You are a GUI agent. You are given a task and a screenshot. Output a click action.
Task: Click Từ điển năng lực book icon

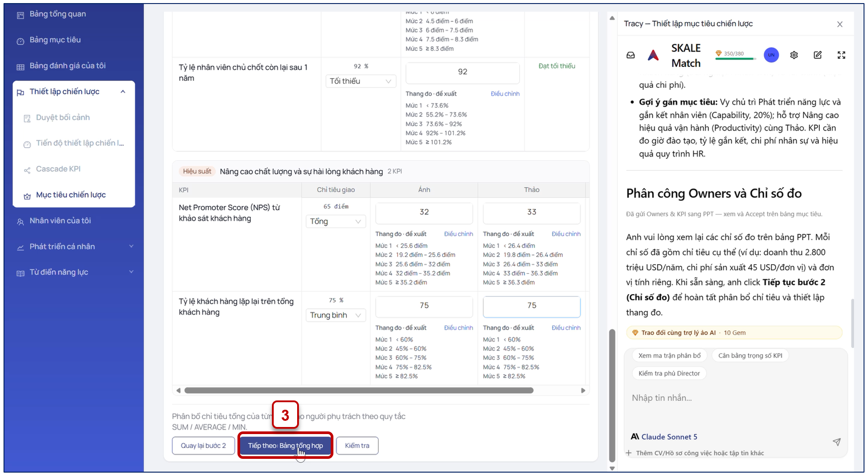(20, 273)
